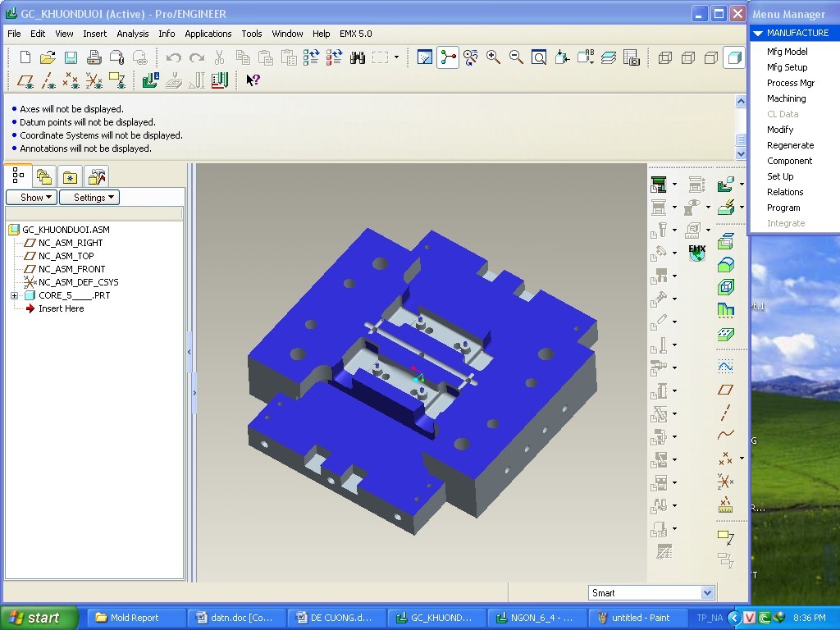Expand the CORE_5 part tree node
This screenshot has width=840, height=630.
(14, 295)
